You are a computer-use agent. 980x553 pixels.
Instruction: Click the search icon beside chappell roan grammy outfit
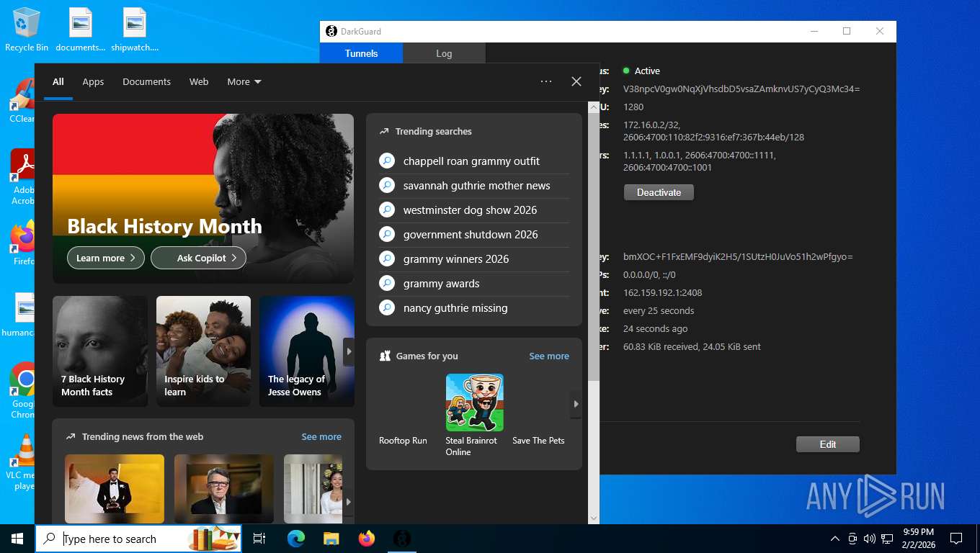pyautogui.click(x=387, y=161)
